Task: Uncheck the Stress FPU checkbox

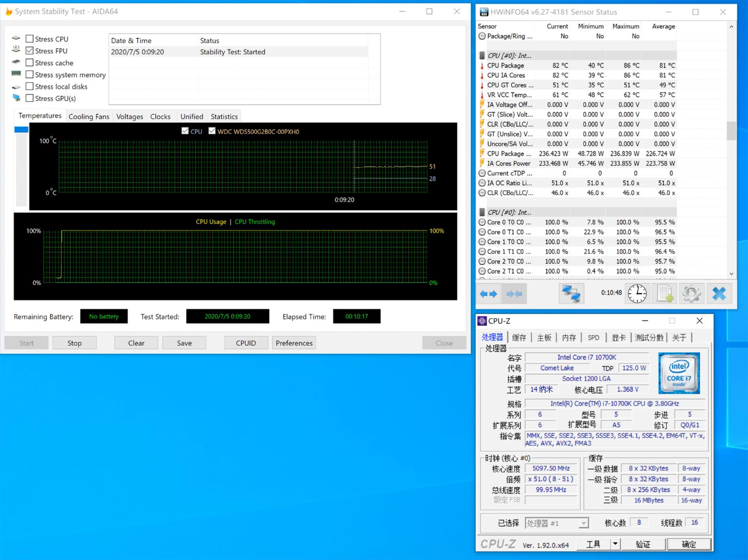Action: (30, 51)
